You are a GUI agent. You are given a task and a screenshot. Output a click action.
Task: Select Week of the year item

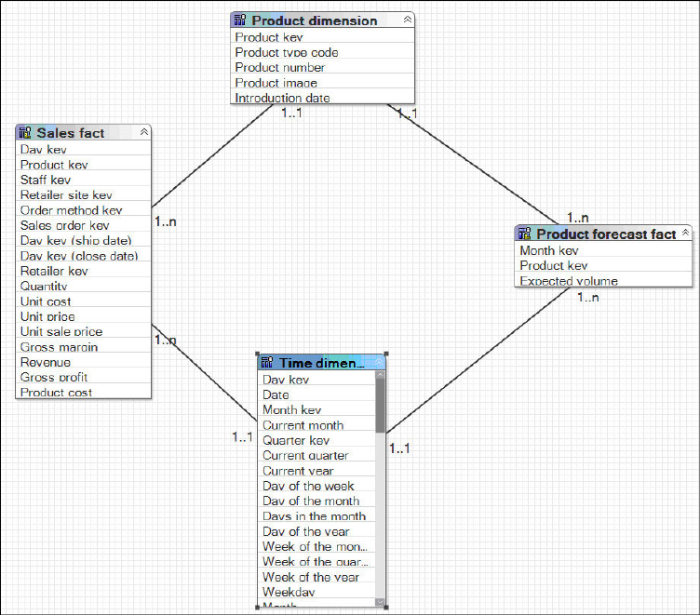tap(317, 577)
